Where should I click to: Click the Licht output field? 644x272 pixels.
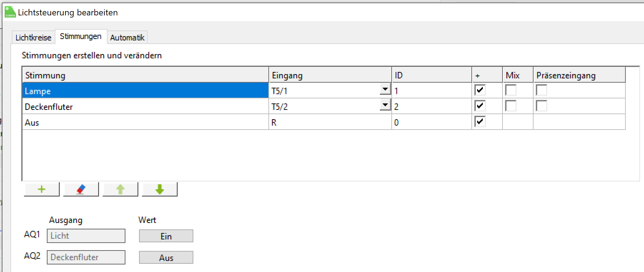click(x=86, y=236)
